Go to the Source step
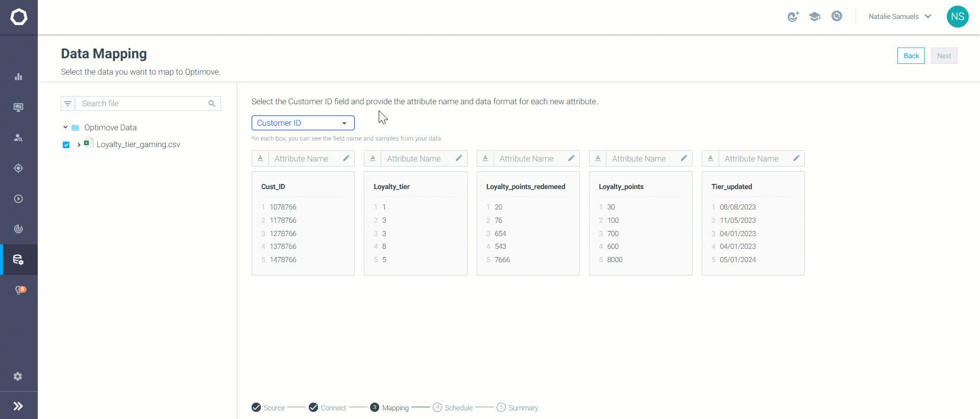Viewport: 980px width, 419px height. point(268,408)
